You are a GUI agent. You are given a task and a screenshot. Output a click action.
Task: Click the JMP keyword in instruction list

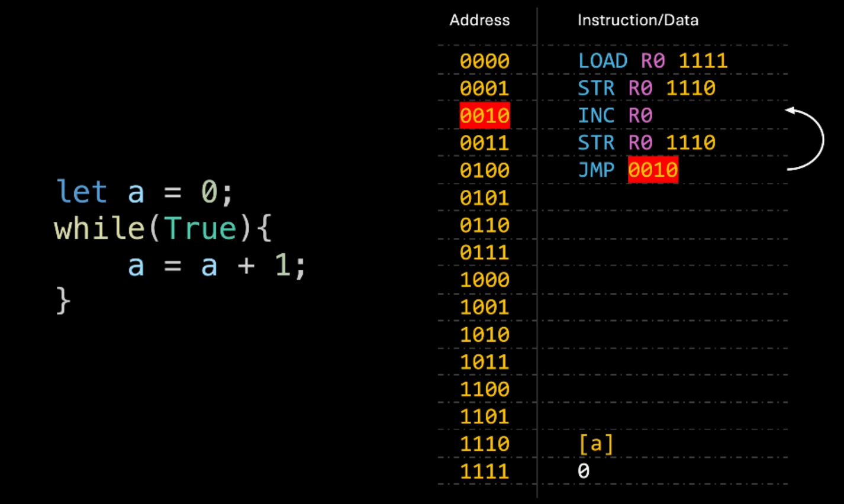point(595,170)
